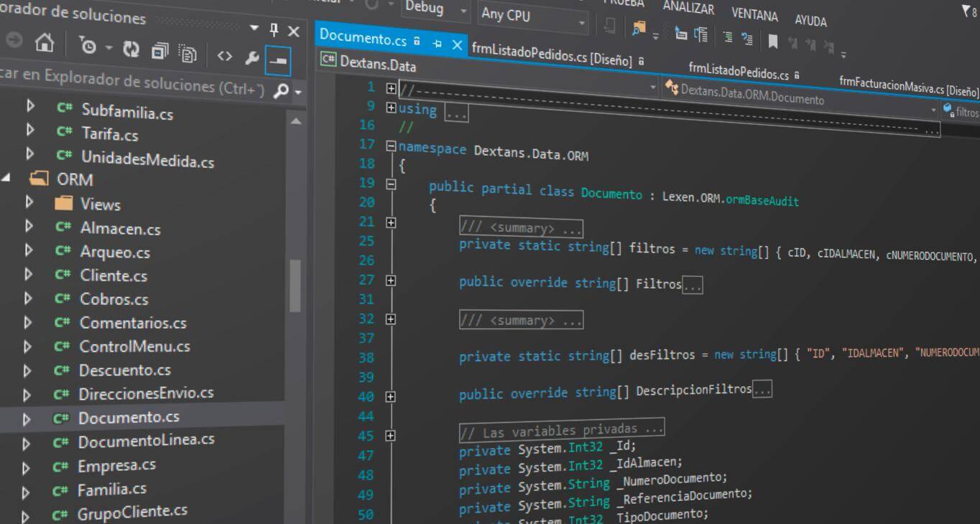Viewport: 980px width, 524px height.
Task: Select Empresa.cs file
Action: tap(116, 465)
